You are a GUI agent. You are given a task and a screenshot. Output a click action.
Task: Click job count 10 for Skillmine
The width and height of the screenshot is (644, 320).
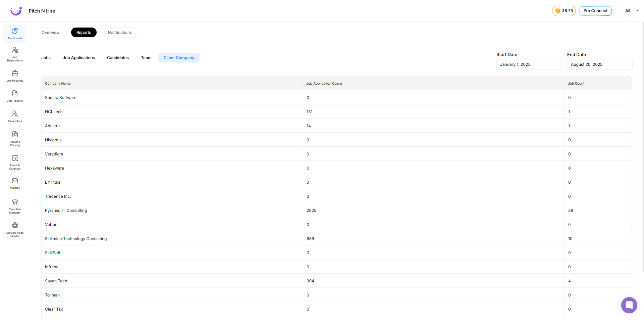[570, 239]
